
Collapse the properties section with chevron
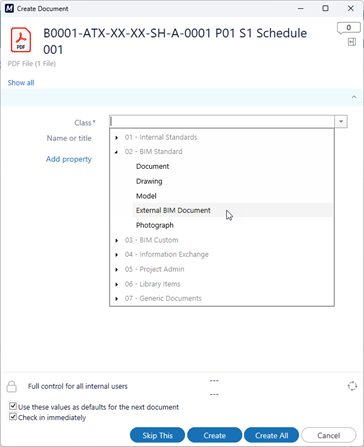pos(354,97)
